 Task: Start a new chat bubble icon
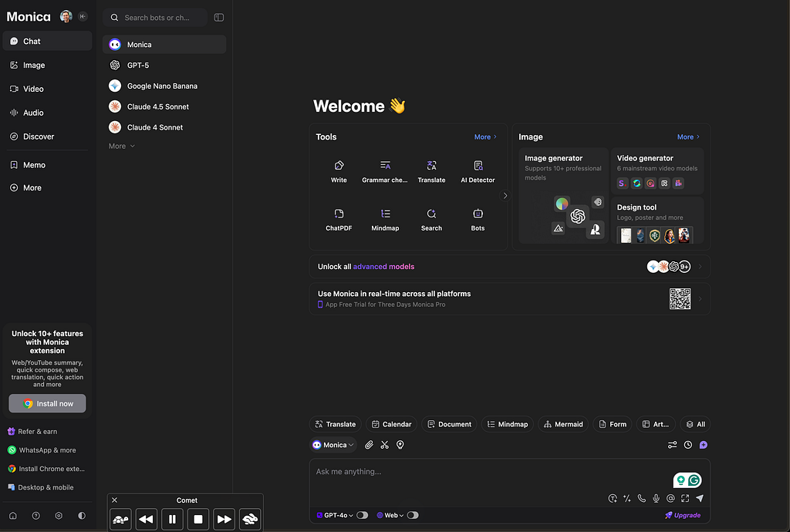coord(704,445)
